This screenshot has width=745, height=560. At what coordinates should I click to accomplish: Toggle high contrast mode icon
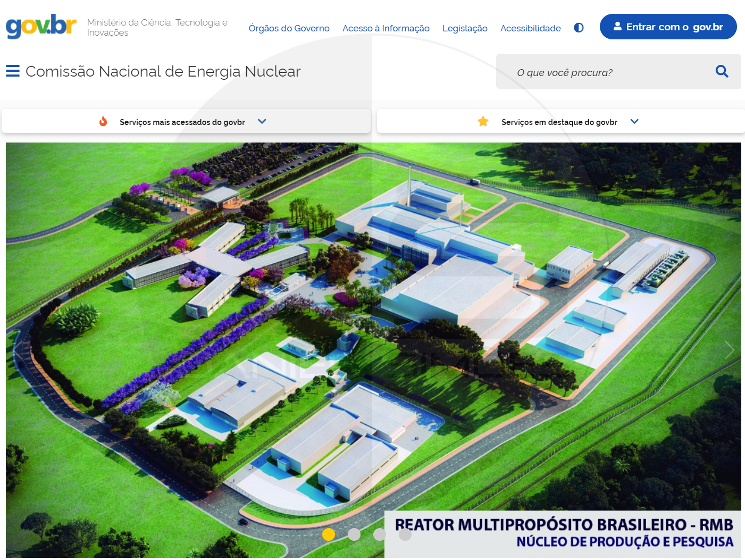[x=579, y=28]
